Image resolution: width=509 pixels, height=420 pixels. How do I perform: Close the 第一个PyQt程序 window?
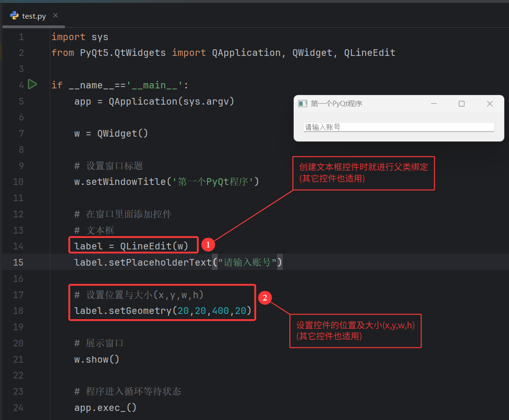coord(490,104)
